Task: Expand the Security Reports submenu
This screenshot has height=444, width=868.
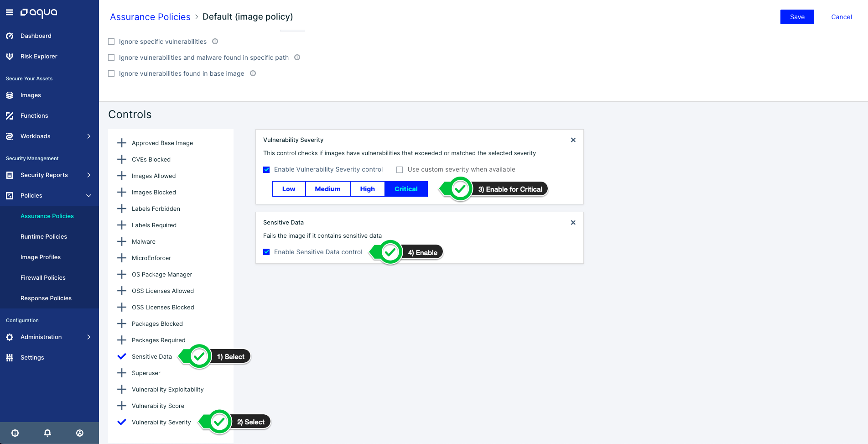Action: coord(89,175)
